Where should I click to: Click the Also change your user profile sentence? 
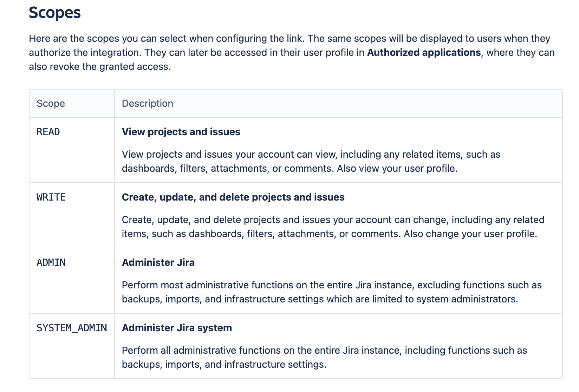pyautogui.click(x=470, y=234)
